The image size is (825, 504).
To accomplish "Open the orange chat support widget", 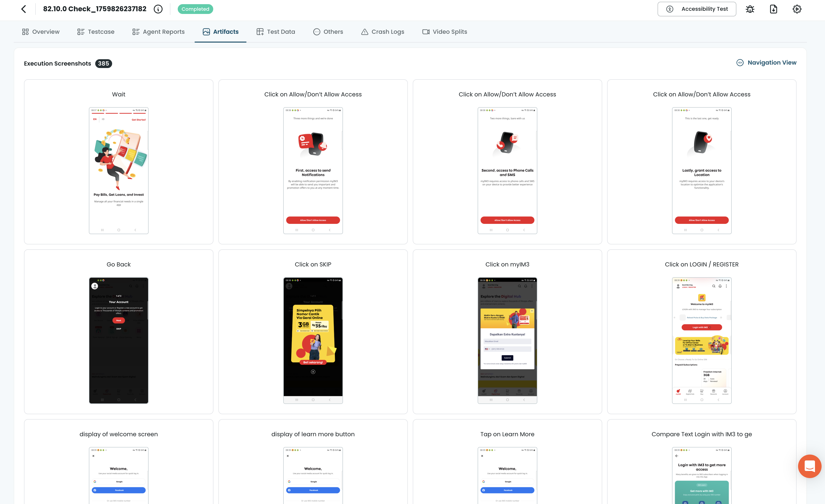I will click(809, 466).
